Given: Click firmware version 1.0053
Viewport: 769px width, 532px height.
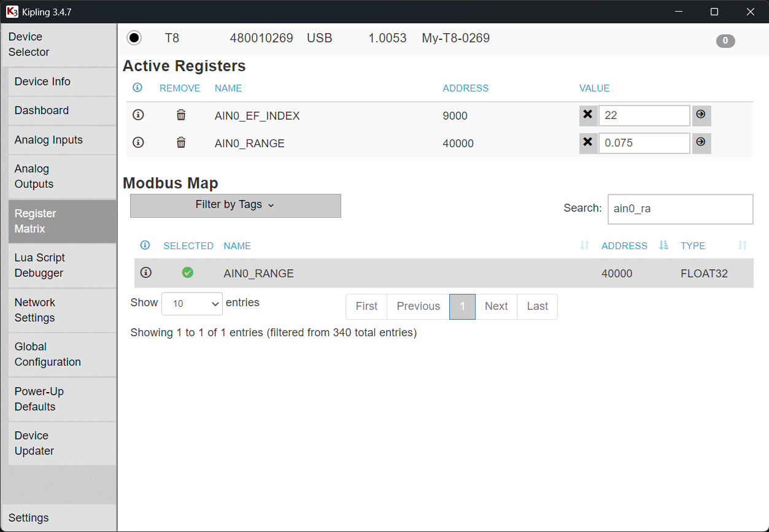Looking at the screenshot, I should pyautogui.click(x=387, y=38).
